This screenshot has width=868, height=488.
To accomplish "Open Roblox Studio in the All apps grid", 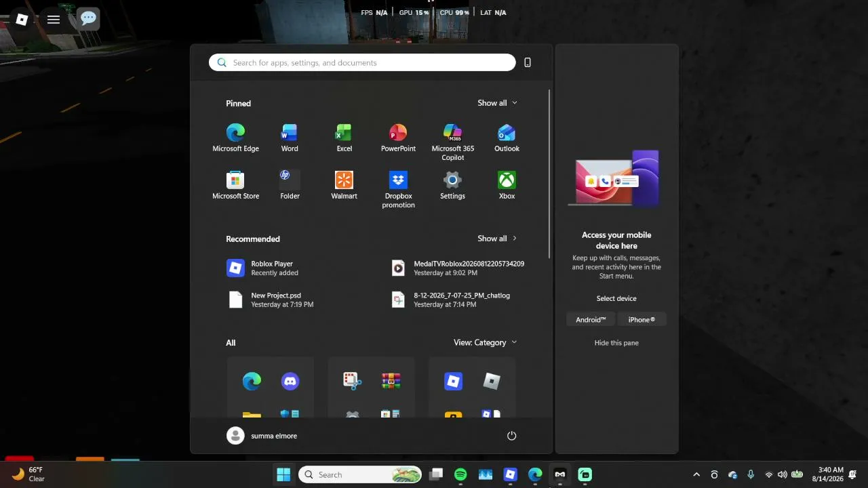I will coord(492,382).
